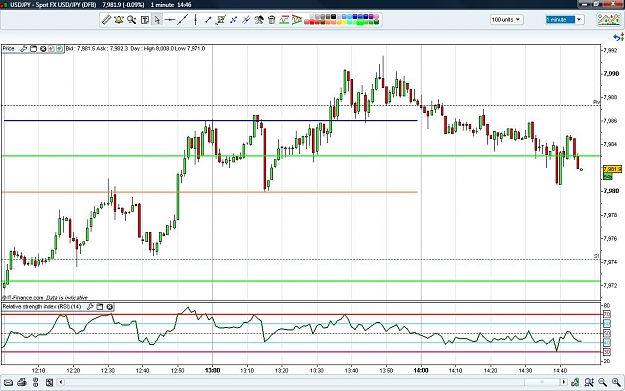The height and width of the screenshot is (391, 625).
Task: Click the triangle pattern detection icon
Action: [x=297, y=20]
